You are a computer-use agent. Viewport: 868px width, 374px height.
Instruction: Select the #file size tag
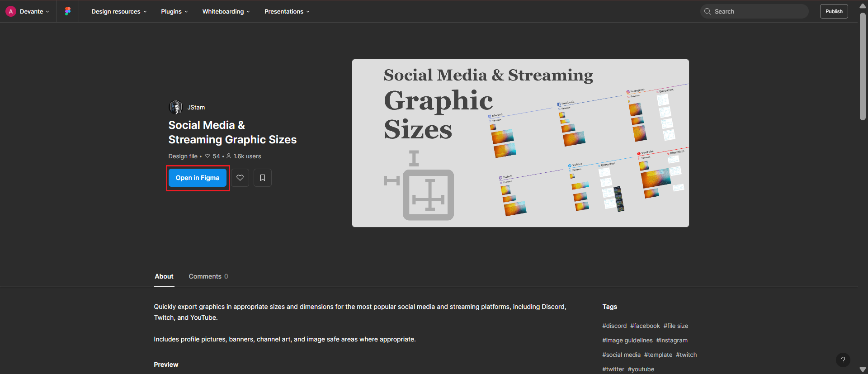click(x=676, y=326)
